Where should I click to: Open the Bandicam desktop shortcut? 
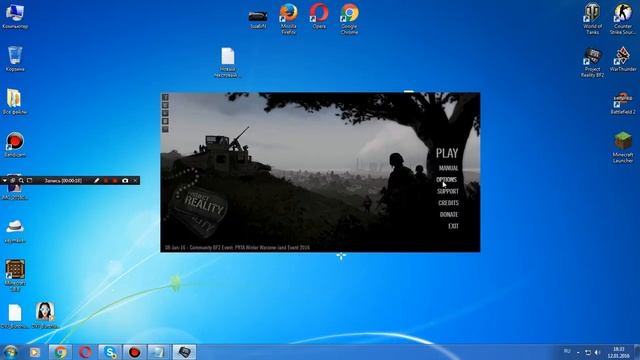coord(15,145)
